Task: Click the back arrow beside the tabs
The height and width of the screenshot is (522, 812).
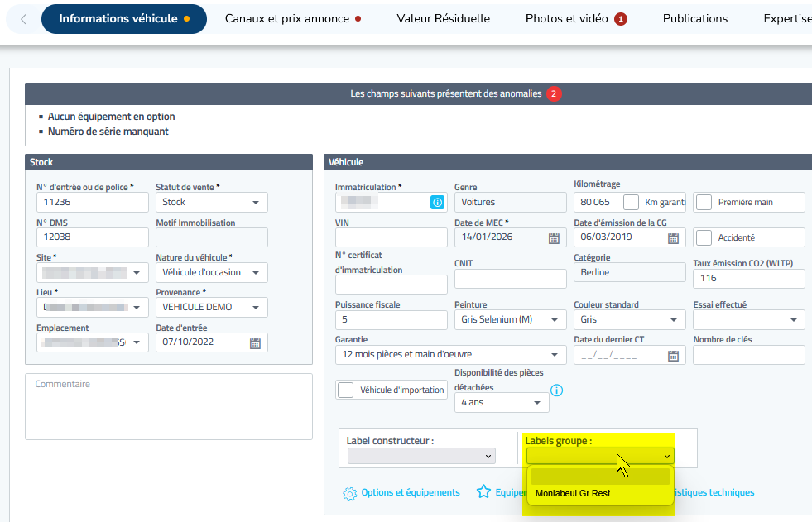Action: pyautogui.click(x=23, y=19)
